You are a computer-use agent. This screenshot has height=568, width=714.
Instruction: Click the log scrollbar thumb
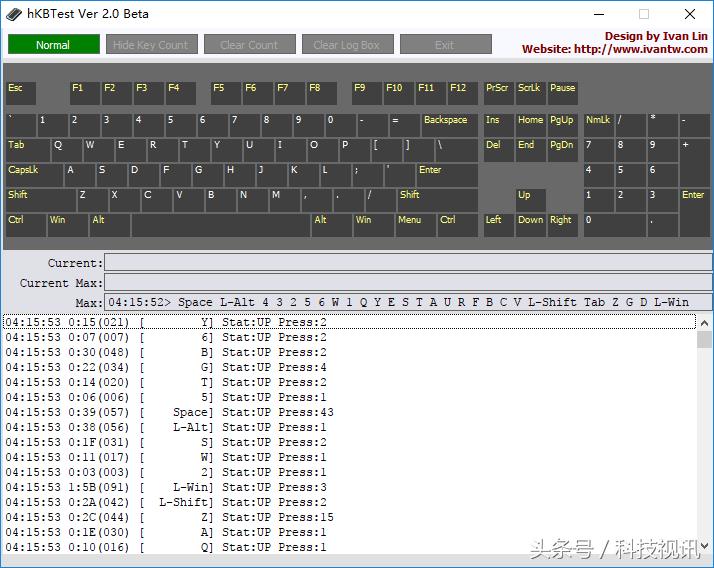[x=704, y=339]
